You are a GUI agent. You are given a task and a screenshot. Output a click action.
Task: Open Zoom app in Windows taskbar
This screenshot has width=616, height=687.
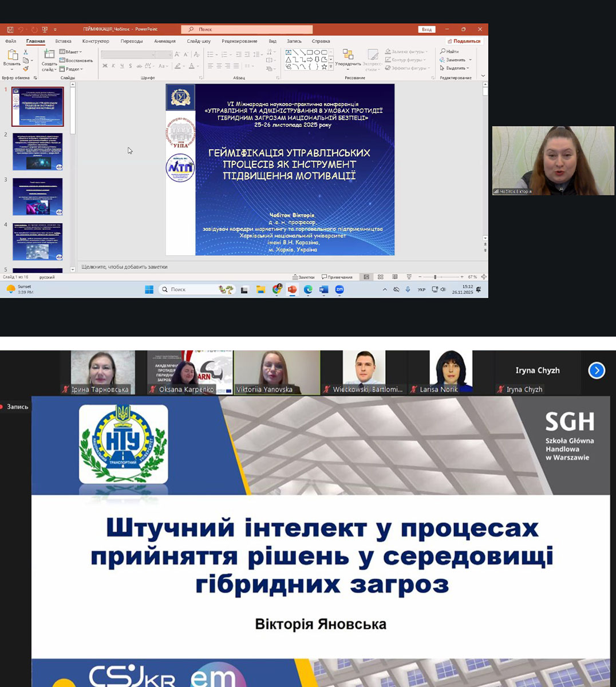point(339,290)
